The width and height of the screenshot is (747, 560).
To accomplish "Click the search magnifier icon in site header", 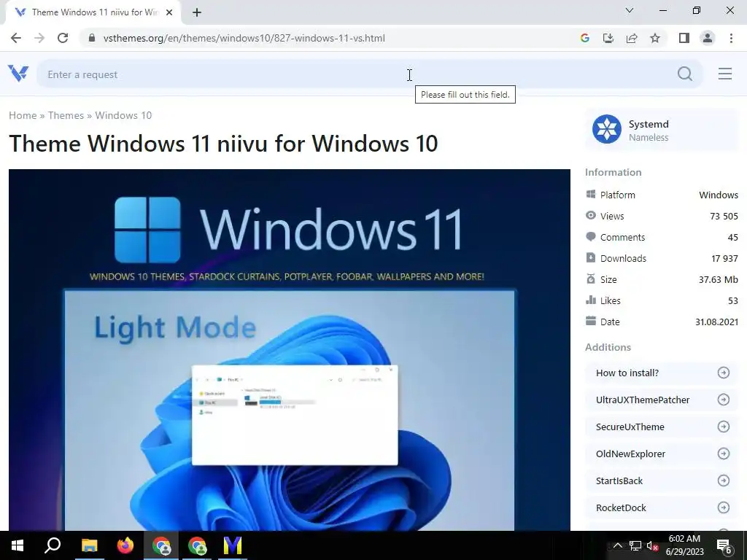I will [x=684, y=74].
